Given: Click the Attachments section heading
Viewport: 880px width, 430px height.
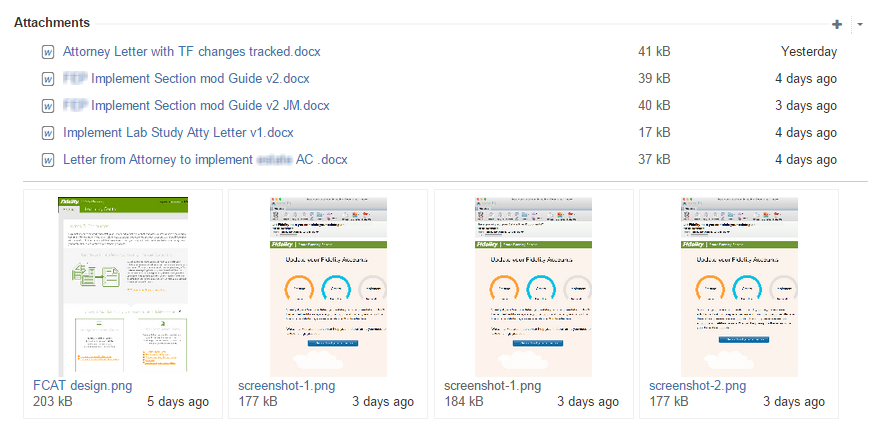Looking at the screenshot, I should coord(52,22).
